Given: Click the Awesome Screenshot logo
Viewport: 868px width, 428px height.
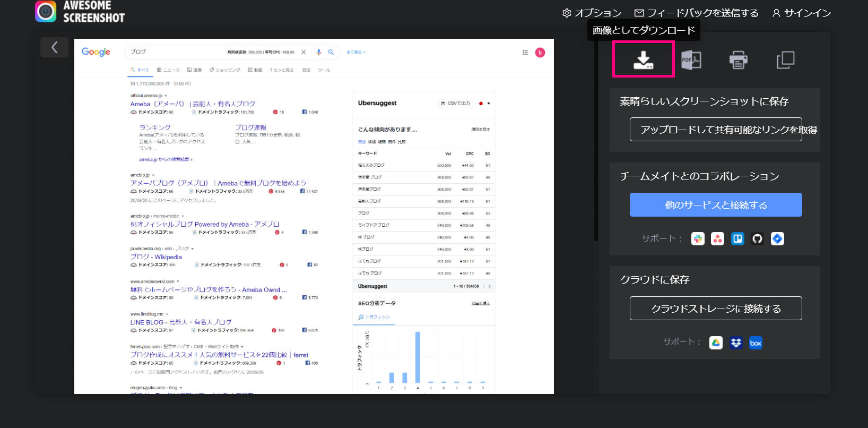Looking at the screenshot, I should click(80, 12).
